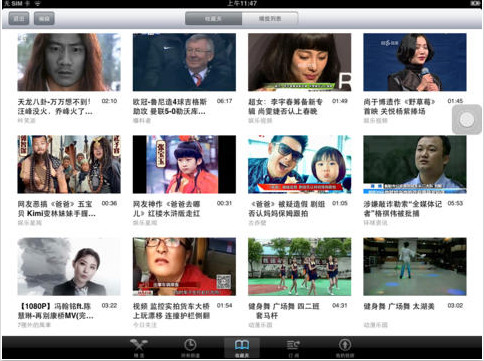484x361 pixels.
Task: Click the 03:02 duration label
Action: (x=455, y=305)
